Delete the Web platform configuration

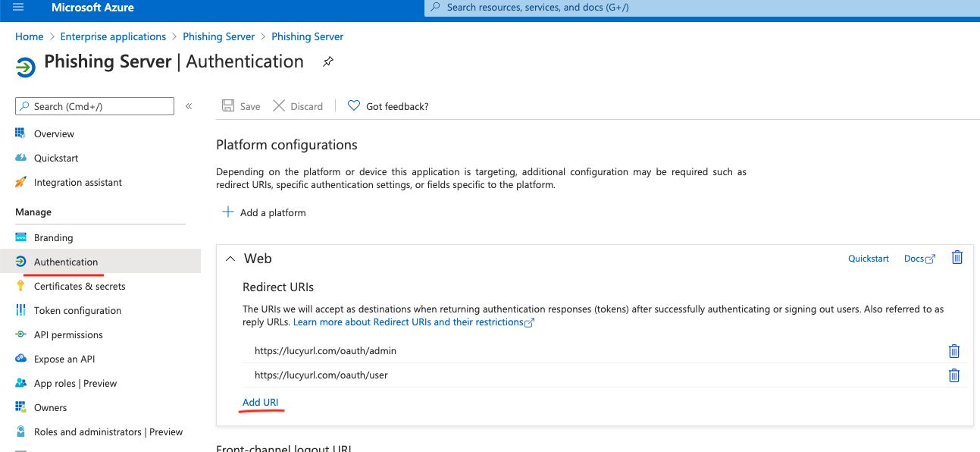click(x=957, y=258)
